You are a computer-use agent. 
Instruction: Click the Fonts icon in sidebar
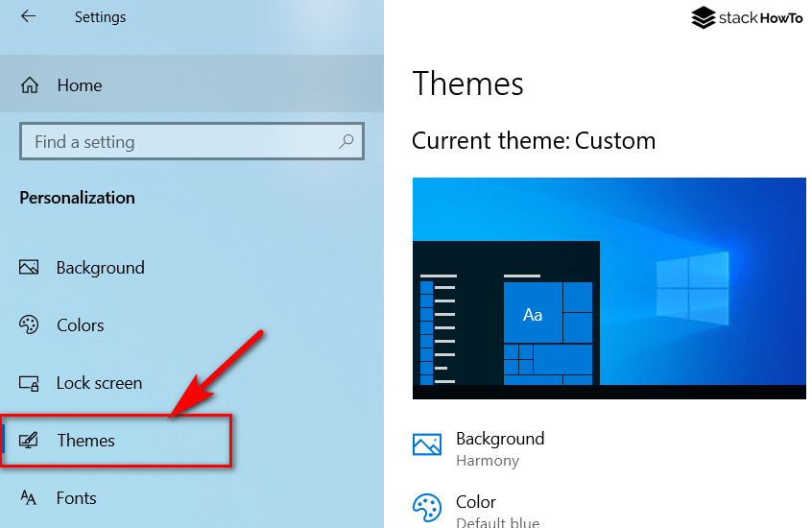point(29,498)
